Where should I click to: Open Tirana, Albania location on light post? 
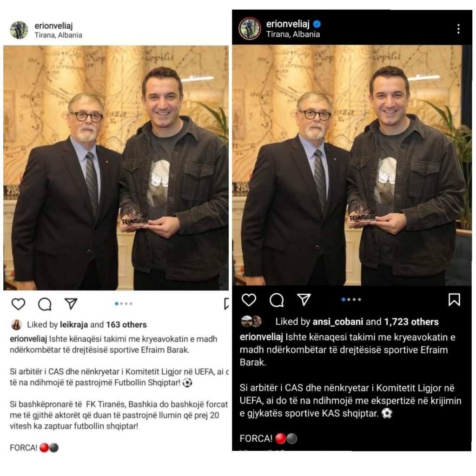click(x=58, y=35)
